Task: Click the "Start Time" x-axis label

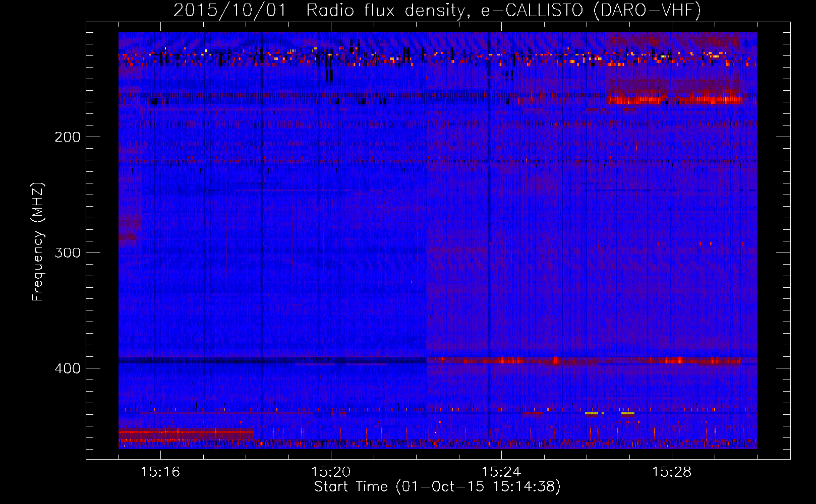Action: [x=437, y=487]
